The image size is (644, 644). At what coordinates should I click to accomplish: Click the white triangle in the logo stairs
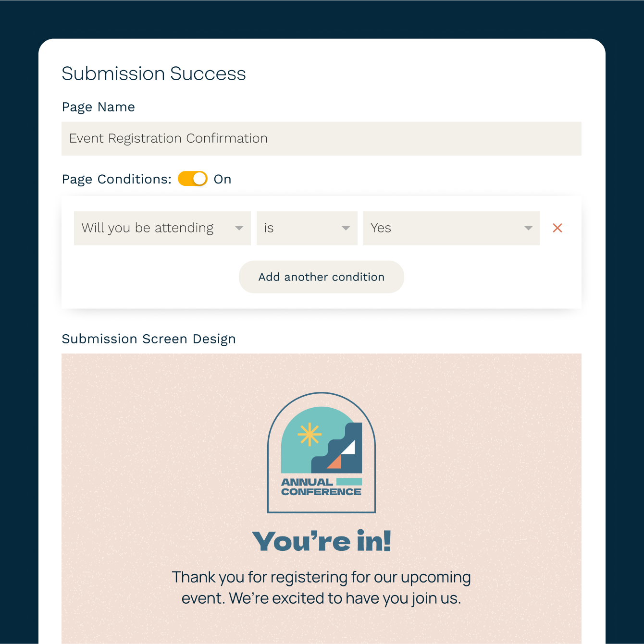click(x=349, y=449)
